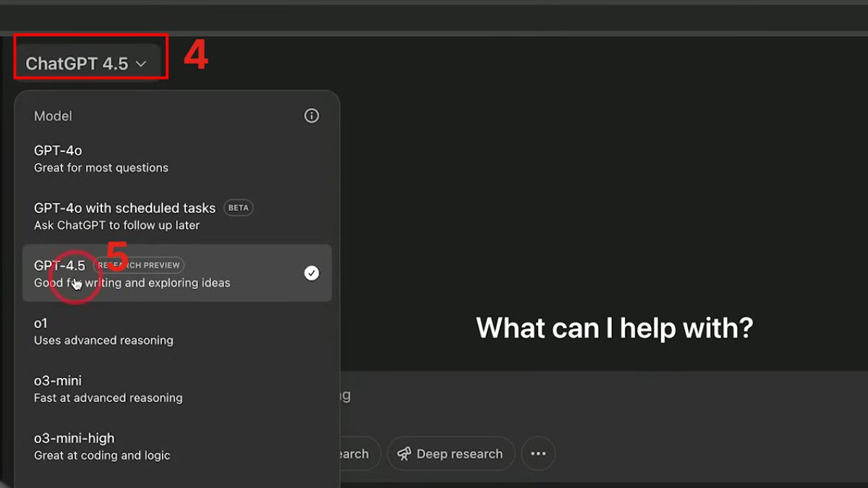868x488 pixels.
Task: Click the 'What can I help with?' heading
Action: click(615, 328)
